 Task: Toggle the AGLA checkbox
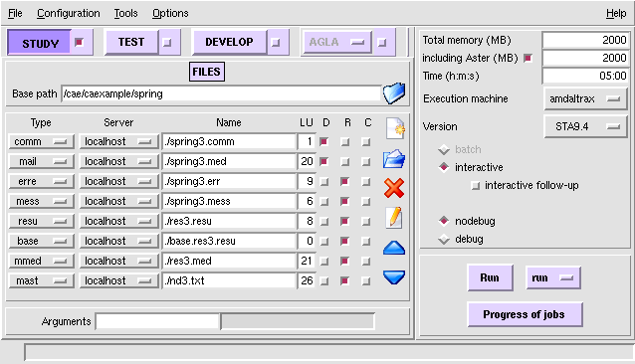click(x=381, y=42)
